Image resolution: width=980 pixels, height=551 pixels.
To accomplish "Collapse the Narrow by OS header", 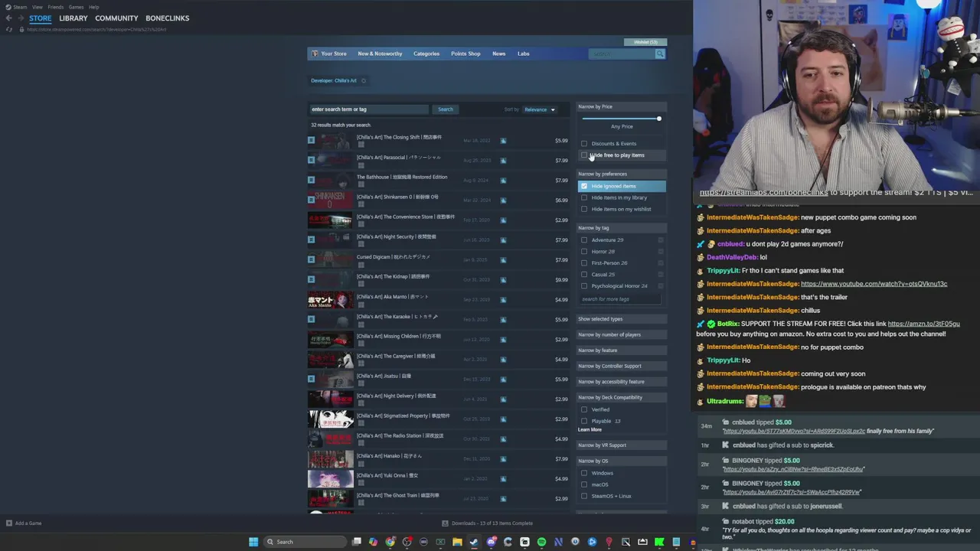I will click(x=621, y=461).
